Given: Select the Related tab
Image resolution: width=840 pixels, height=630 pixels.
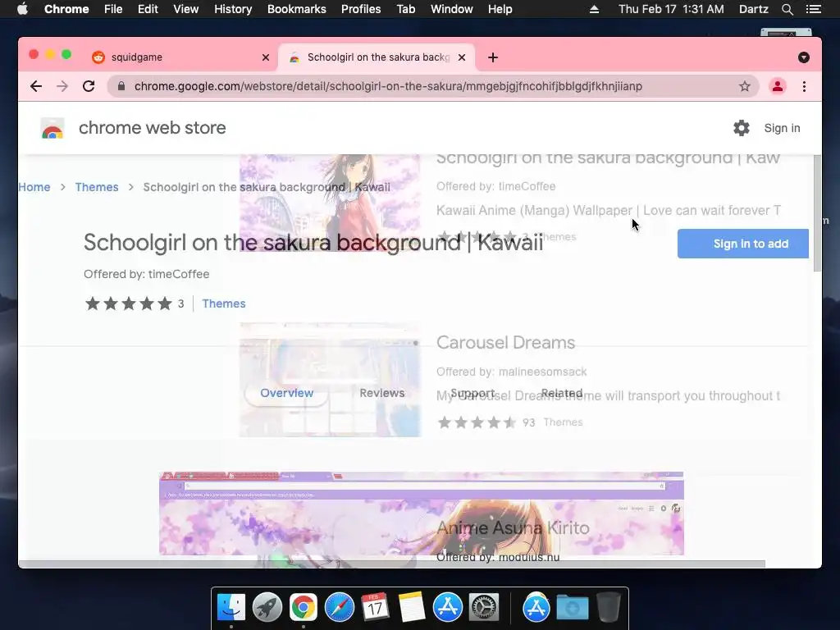Looking at the screenshot, I should 562,393.
